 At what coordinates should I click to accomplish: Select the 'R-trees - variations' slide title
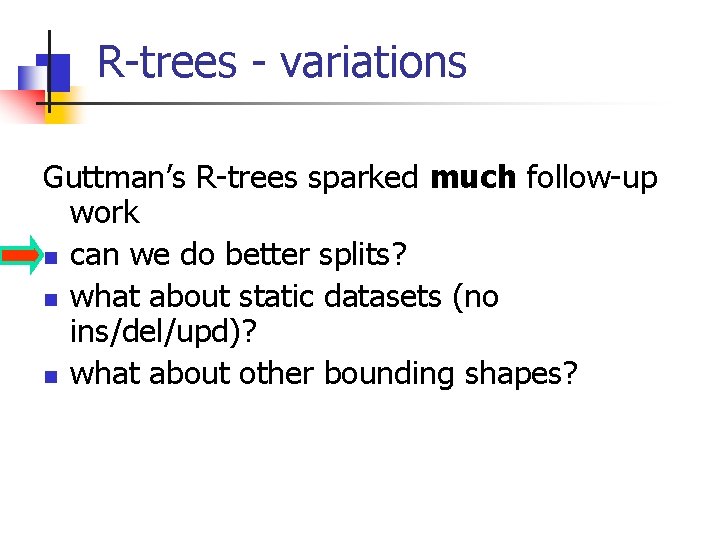tap(282, 62)
